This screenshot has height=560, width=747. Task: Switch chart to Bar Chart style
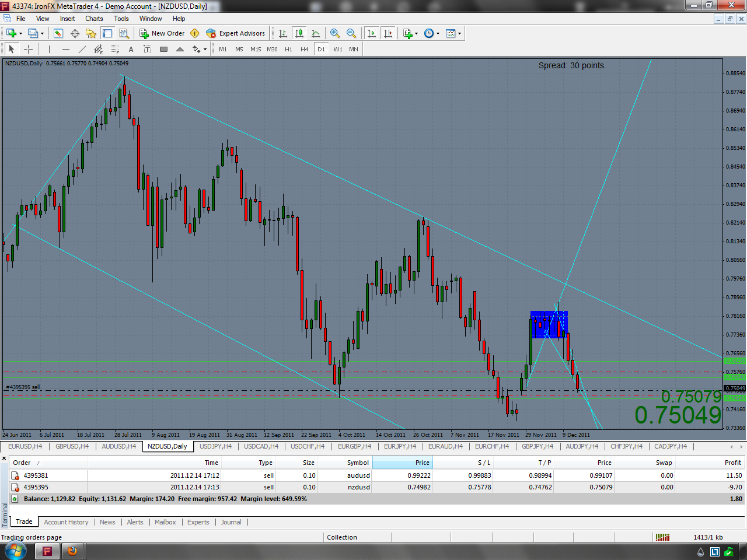pos(283,33)
